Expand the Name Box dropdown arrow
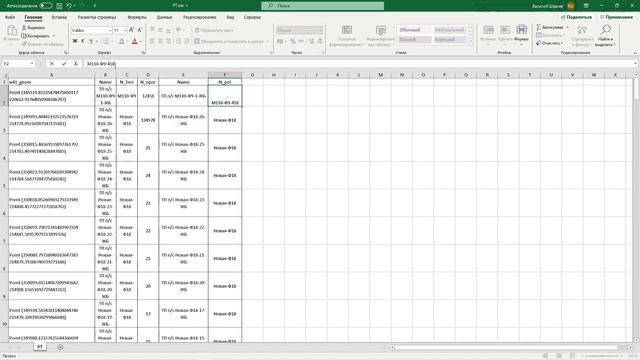The height and width of the screenshot is (360, 640). coord(32,64)
